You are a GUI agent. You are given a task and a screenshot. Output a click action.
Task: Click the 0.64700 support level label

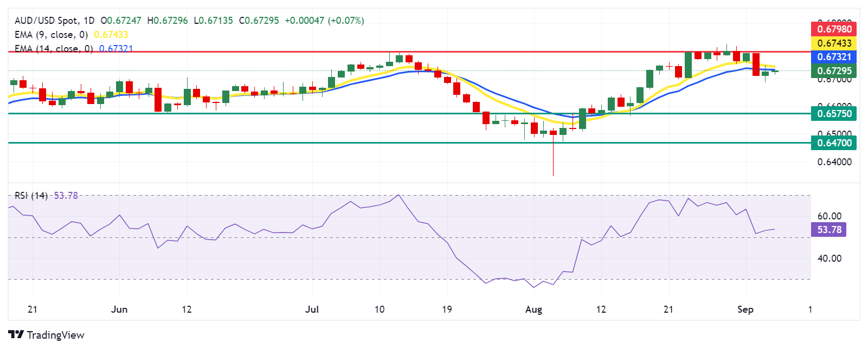(834, 143)
